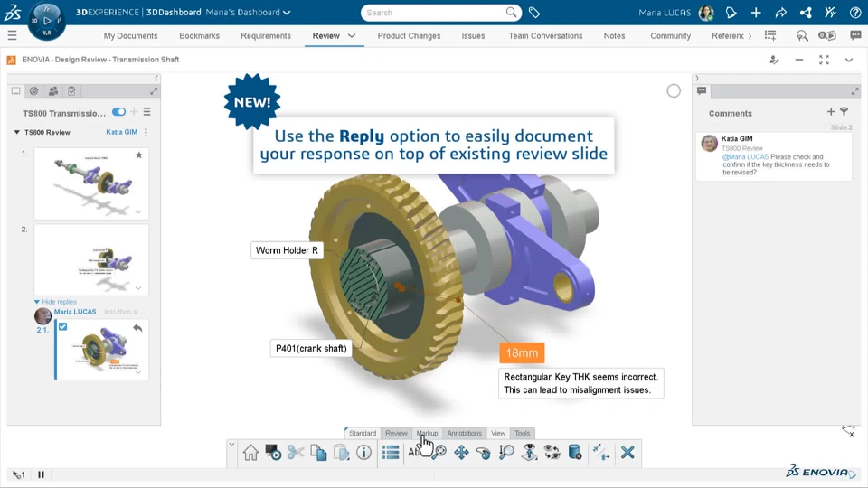The height and width of the screenshot is (488, 868).
Task: Open the Product Changes tab
Action: click(x=409, y=36)
